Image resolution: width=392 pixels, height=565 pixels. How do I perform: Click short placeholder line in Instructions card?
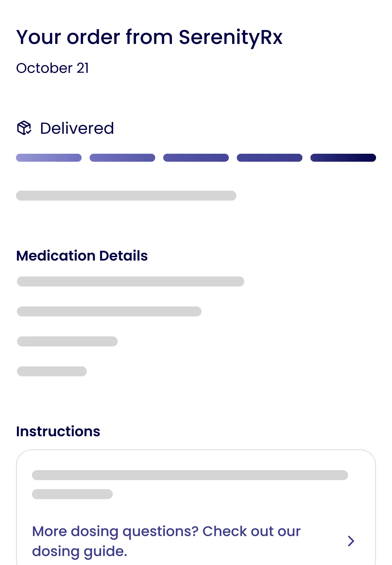point(72,494)
